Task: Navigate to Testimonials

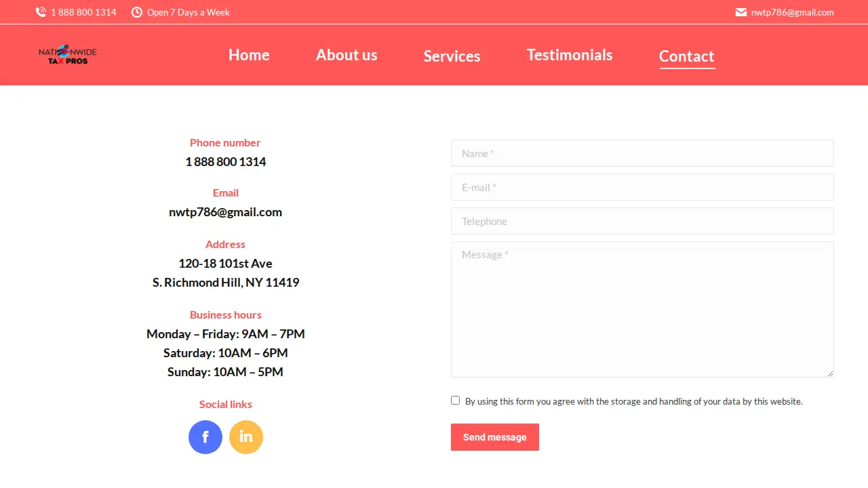Action: (x=570, y=55)
